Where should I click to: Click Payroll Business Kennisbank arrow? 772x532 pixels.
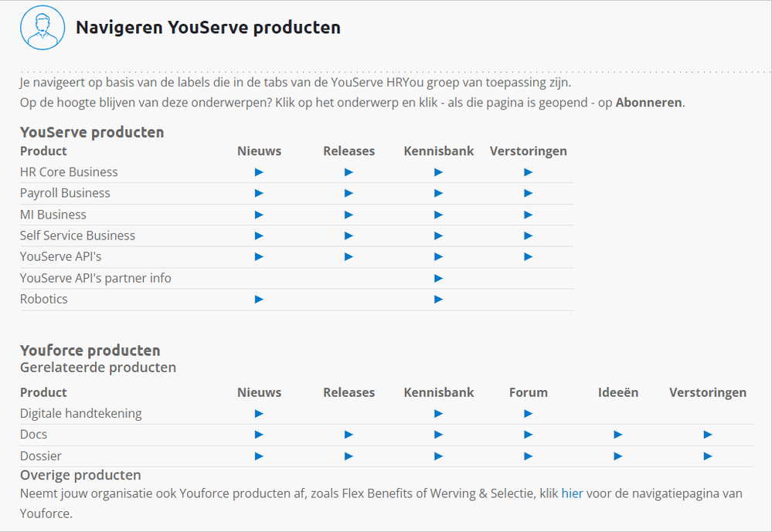[438, 193]
